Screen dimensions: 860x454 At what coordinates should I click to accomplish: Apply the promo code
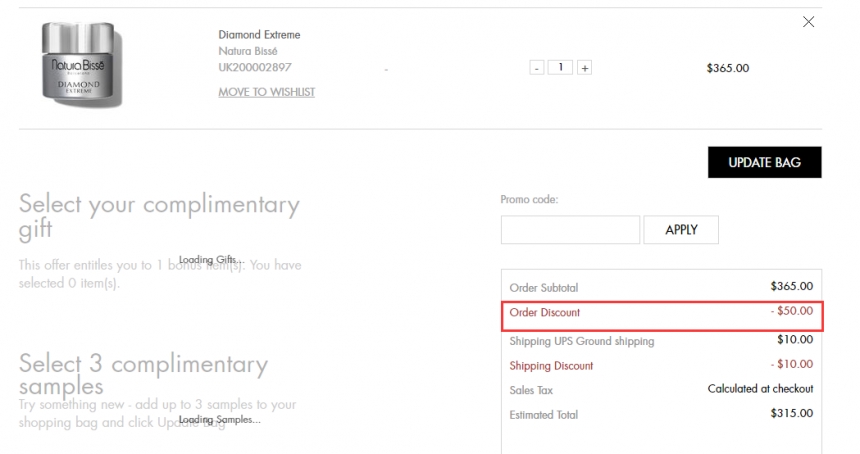pyautogui.click(x=681, y=230)
